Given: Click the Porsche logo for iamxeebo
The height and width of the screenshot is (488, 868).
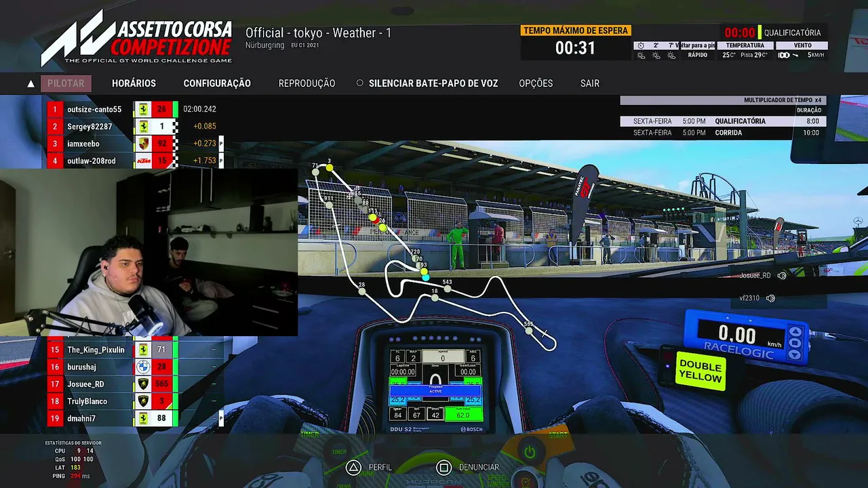Looking at the screenshot, I should pyautogui.click(x=143, y=144).
